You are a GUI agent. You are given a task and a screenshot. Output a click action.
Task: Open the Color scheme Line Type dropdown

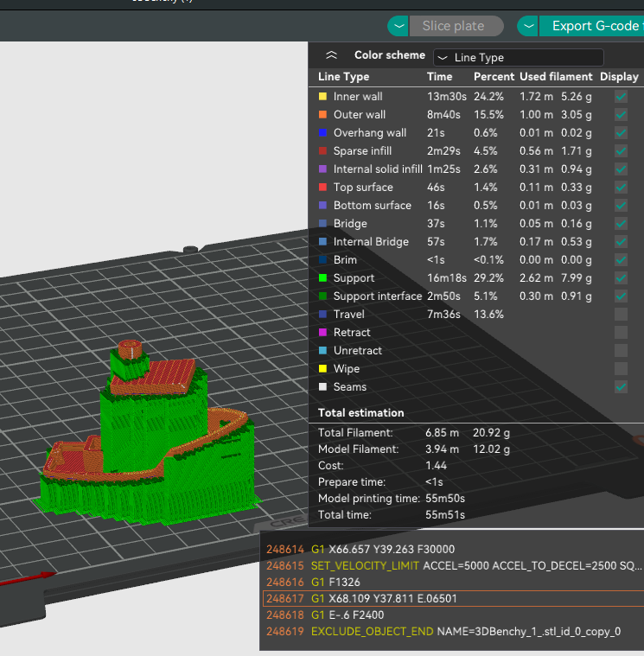[519, 57]
